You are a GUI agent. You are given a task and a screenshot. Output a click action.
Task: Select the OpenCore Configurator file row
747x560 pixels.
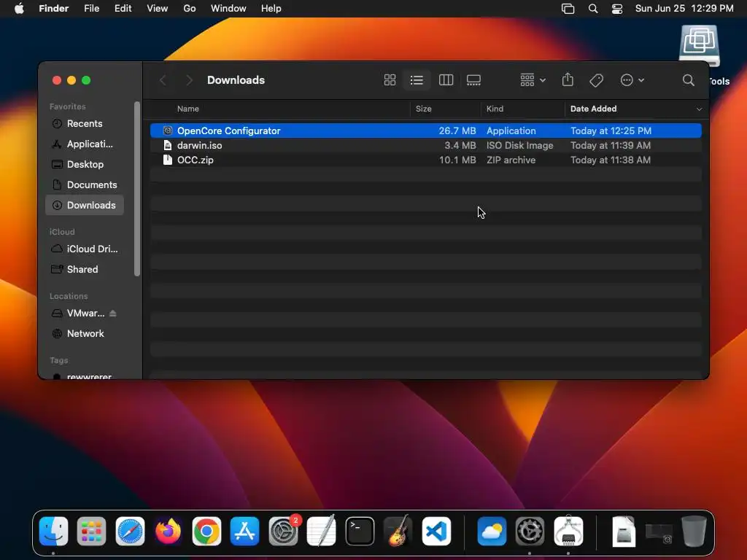click(x=425, y=131)
